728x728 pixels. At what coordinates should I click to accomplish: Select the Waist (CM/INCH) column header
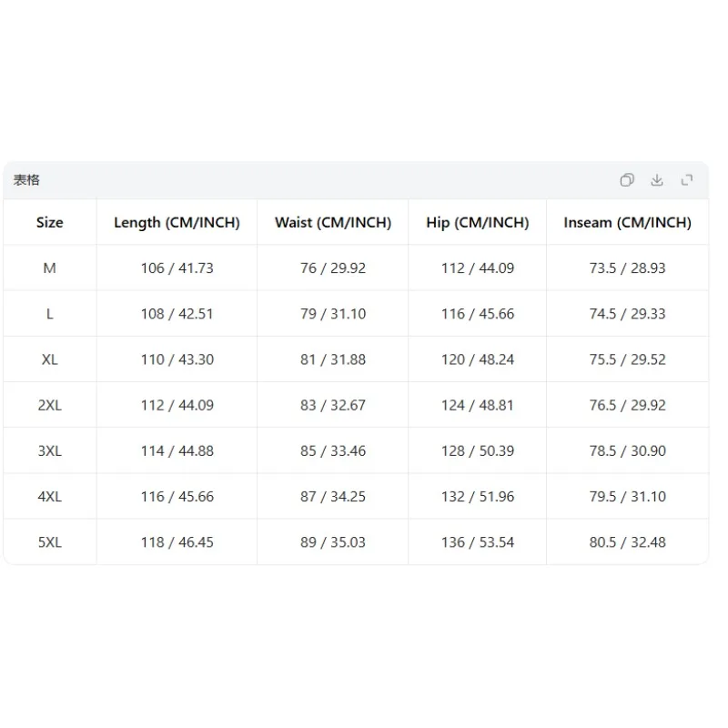tap(333, 222)
